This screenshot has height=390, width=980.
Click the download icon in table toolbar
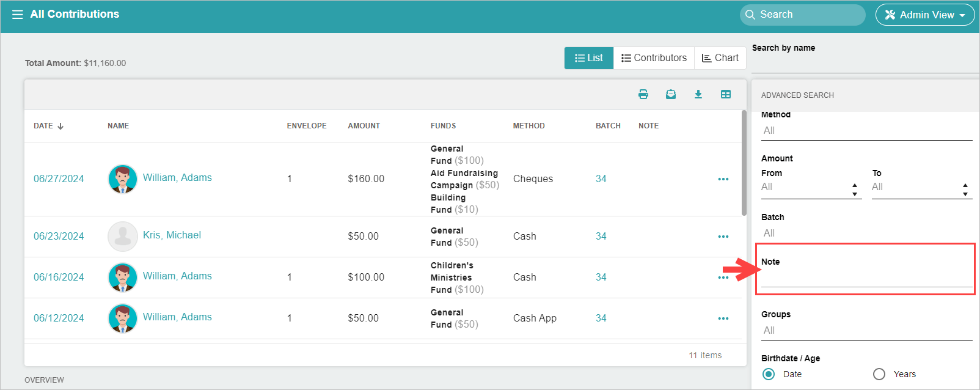coord(698,94)
